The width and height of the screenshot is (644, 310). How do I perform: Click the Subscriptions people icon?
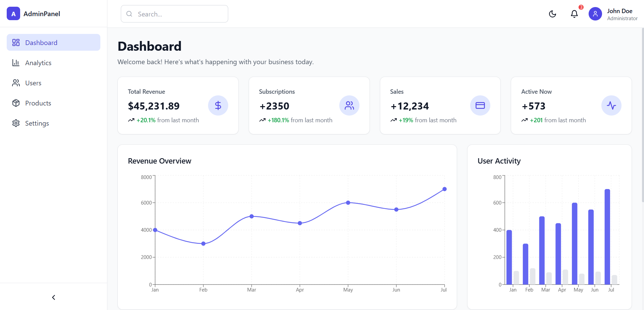coord(349,105)
